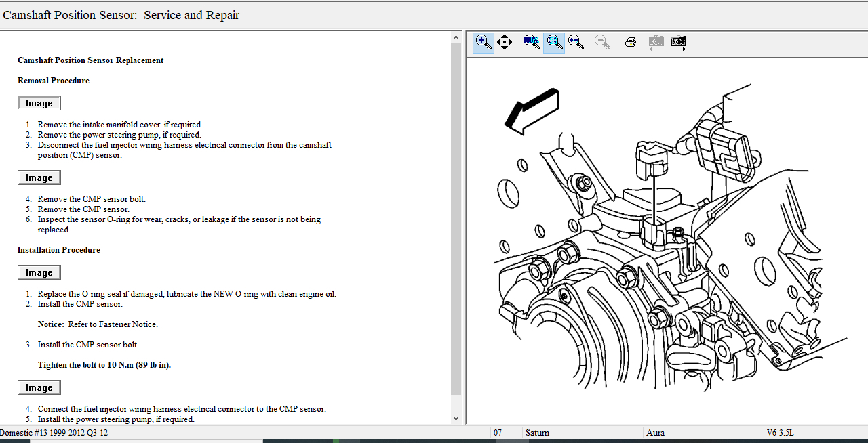
Task: Click the 'Saturn' status bar entry
Action: click(537, 432)
